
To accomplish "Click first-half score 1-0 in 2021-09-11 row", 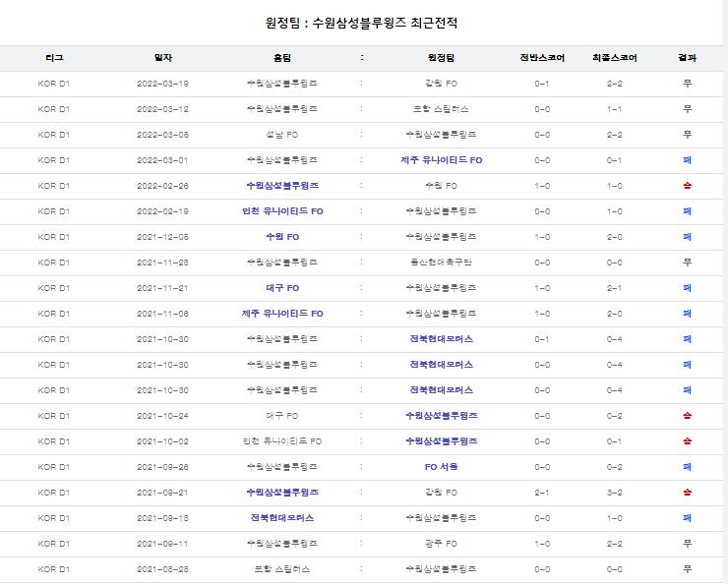I will click(x=542, y=544).
